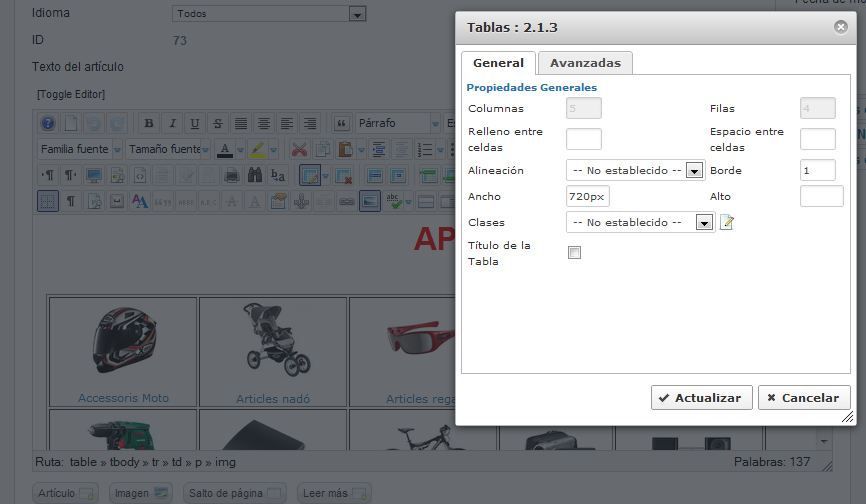Toggle bold formatting

pos(149,123)
